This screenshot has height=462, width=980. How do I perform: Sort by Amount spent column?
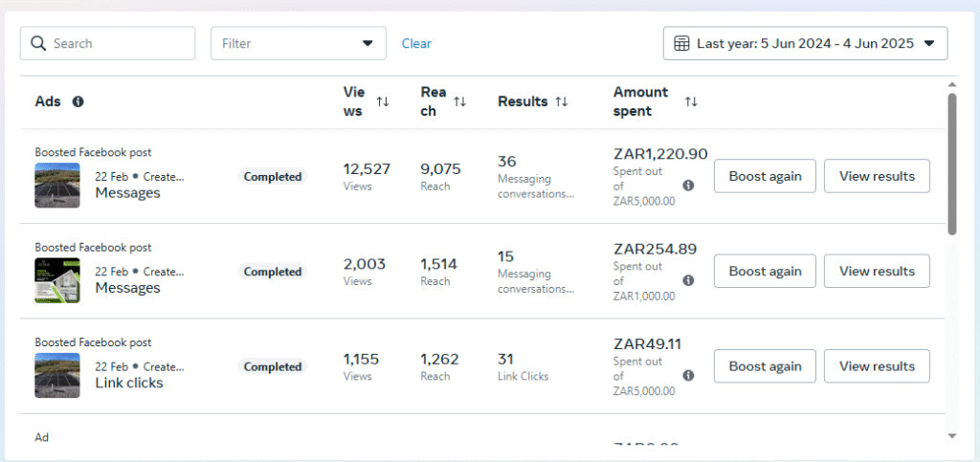click(x=691, y=101)
